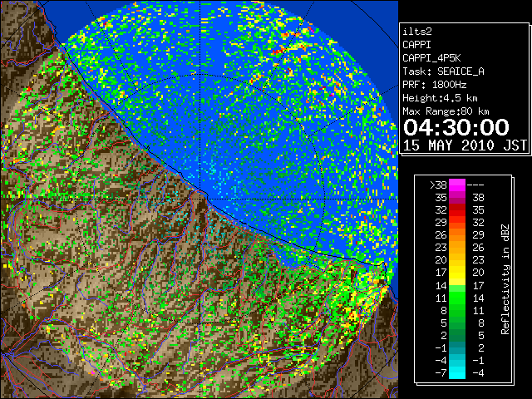Select the date "15 MAY 2010 JST"
Image resolution: width=532 pixels, height=399 pixels.
465,145
